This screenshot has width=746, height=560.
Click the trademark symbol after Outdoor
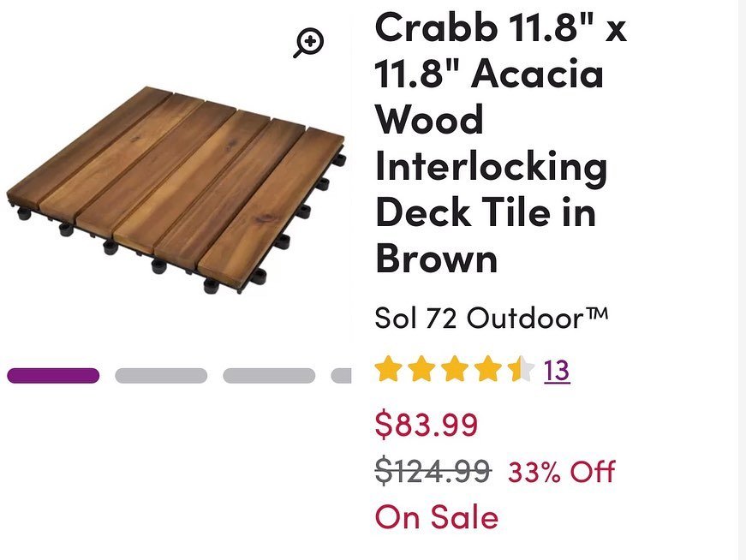pyautogui.click(x=597, y=314)
